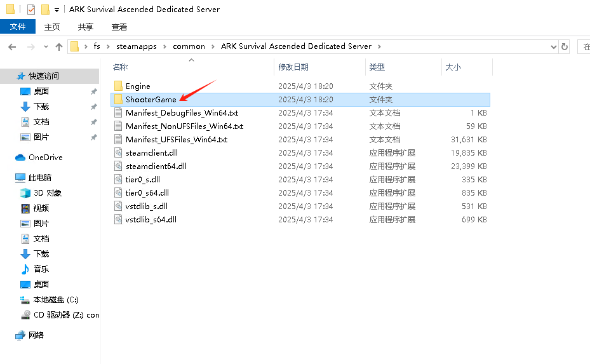Go back with the back arrow
Image resolution: width=590 pixels, height=364 pixels.
tap(12, 46)
